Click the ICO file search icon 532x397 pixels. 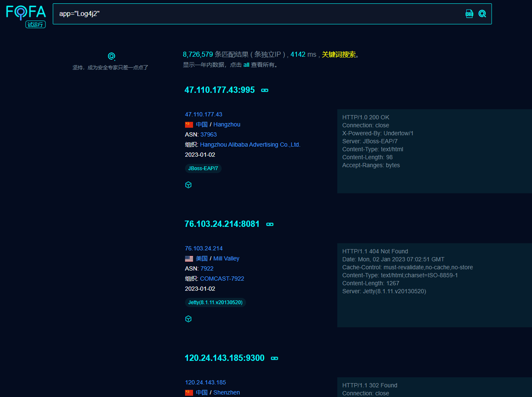click(469, 14)
